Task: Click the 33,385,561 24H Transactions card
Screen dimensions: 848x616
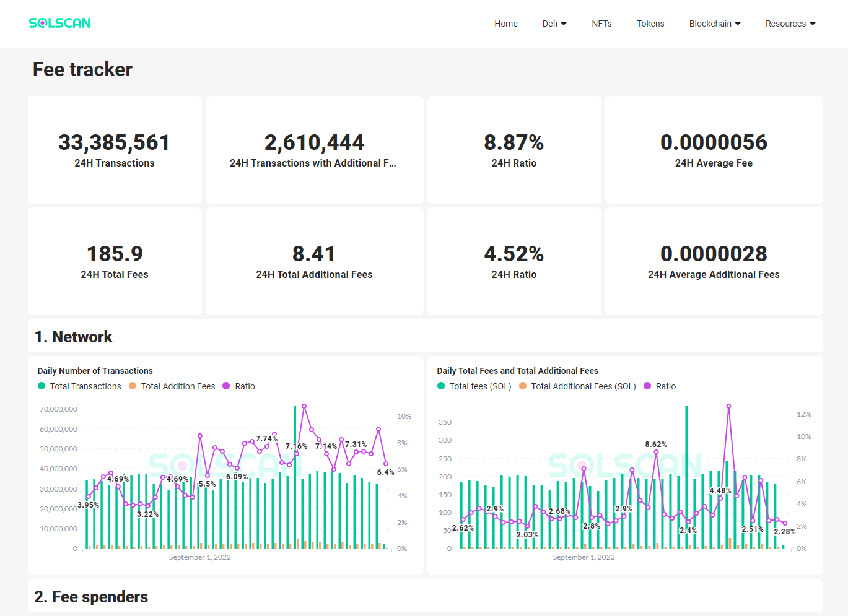Action: tap(115, 150)
